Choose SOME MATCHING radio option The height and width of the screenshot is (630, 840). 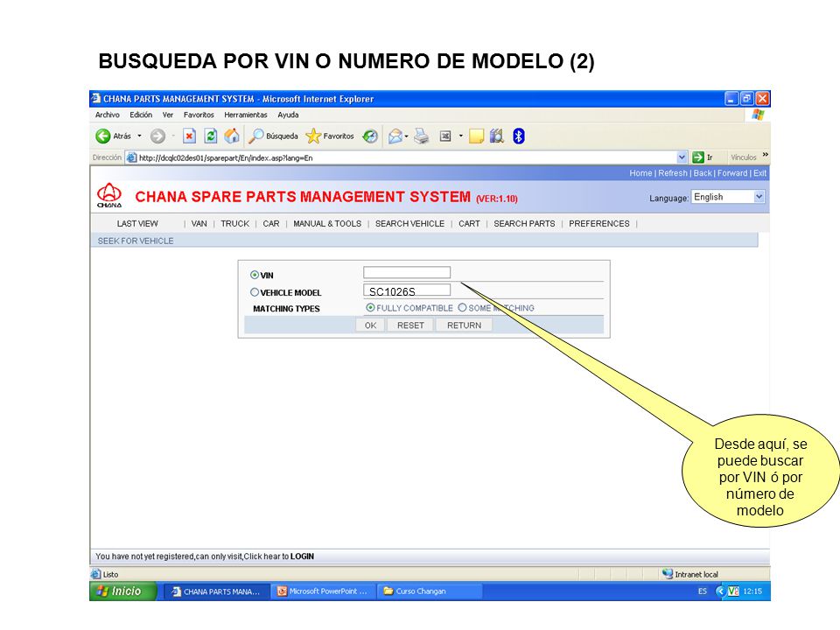462,307
